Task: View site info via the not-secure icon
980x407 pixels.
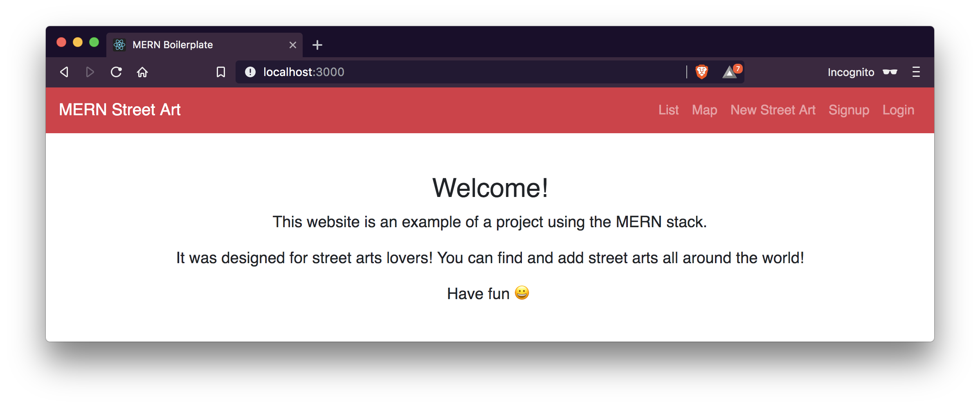Action: click(x=250, y=72)
